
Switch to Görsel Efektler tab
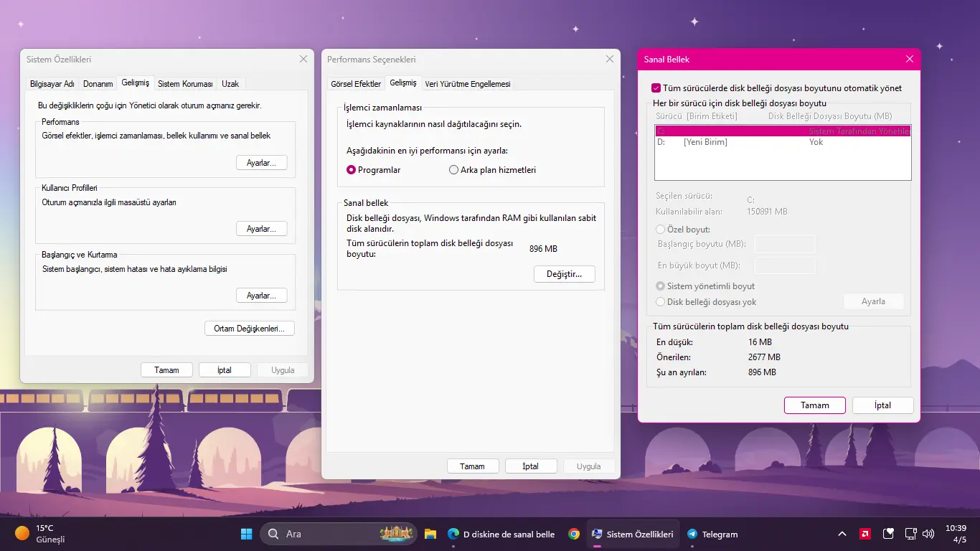click(x=356, y=84)
